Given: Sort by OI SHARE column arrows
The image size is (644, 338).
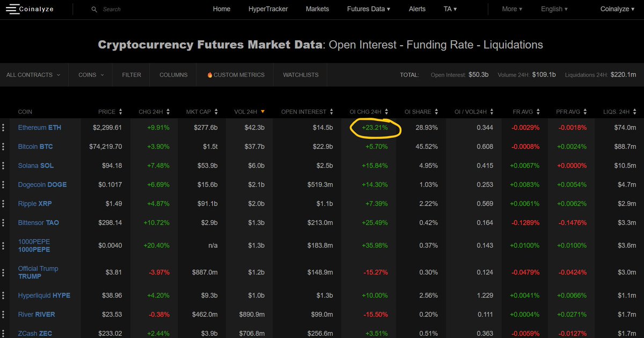Looking at the screenshot, I should coord(437,112).
